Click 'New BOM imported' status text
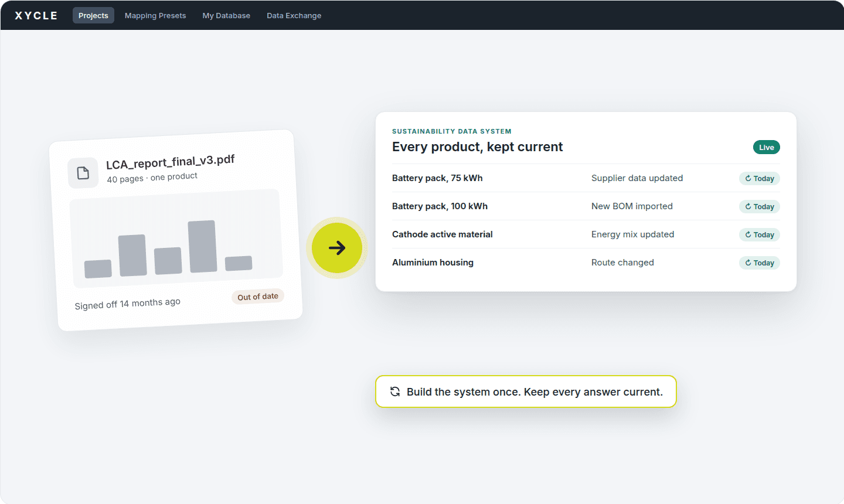 point(632,206)
